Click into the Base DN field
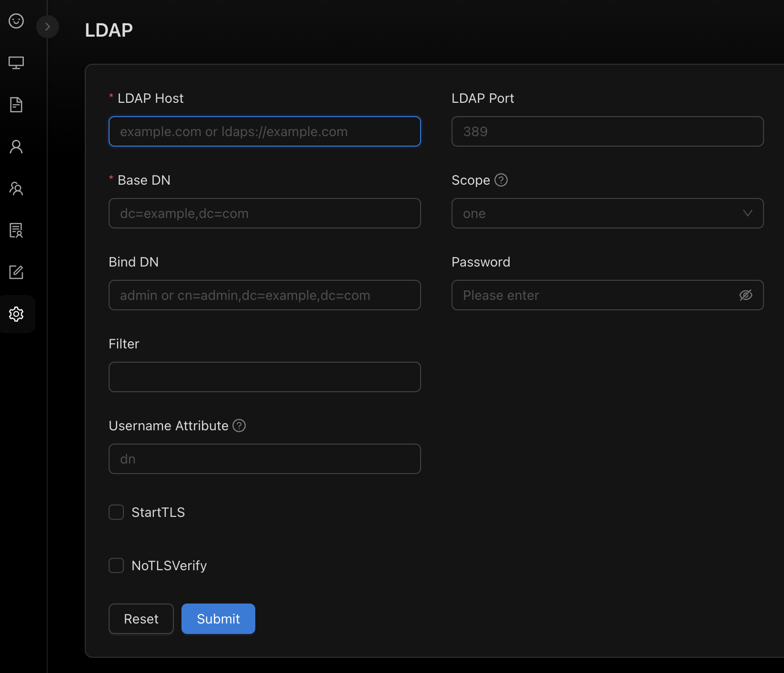784x673 pixels. pyautogui.click(x=264, y=213)
